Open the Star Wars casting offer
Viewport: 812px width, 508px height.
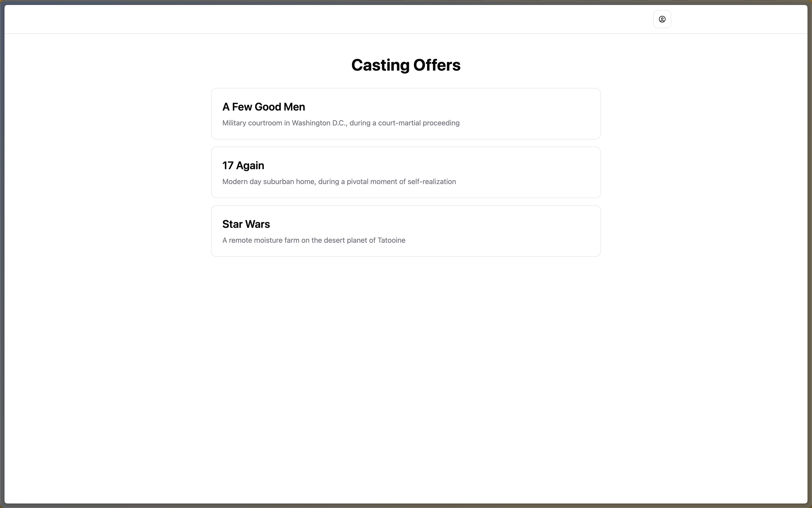[x=406, y=231]
